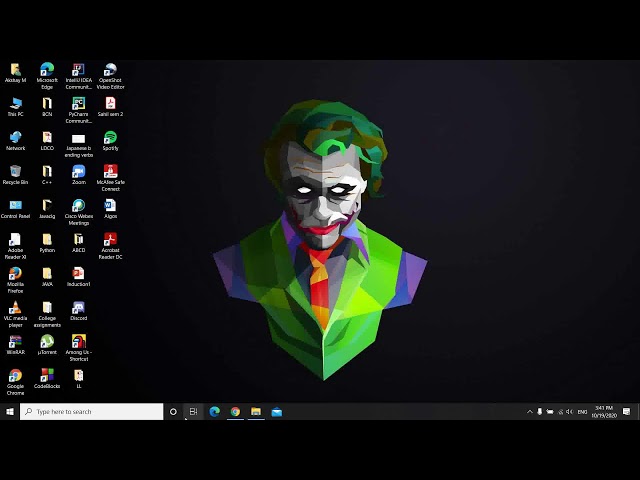Screen dimensions: 640x480
Task: Click the Control Panel desktop icon
Action: point(16,209)
